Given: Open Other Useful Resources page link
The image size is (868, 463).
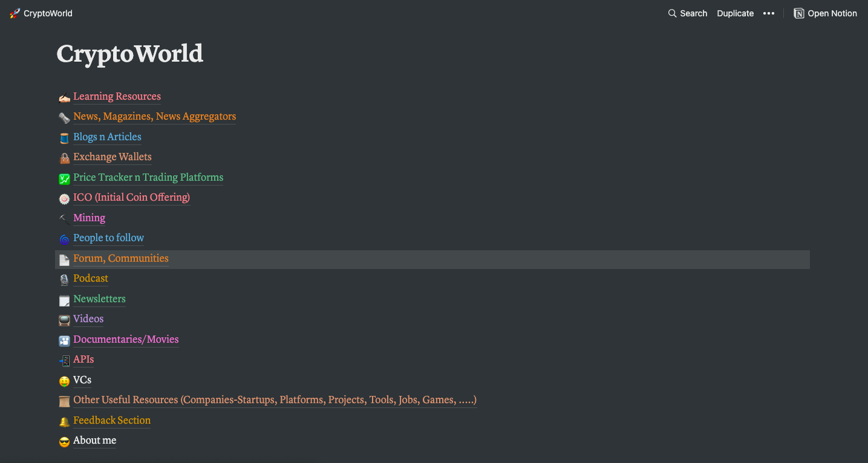Looking at the screenshot, I should click(275, 400).
